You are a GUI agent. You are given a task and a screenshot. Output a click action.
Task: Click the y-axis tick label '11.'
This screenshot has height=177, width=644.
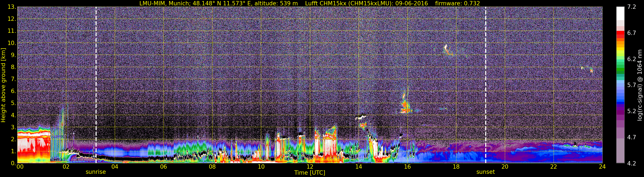pyautogui.click(x=12, y=31)
